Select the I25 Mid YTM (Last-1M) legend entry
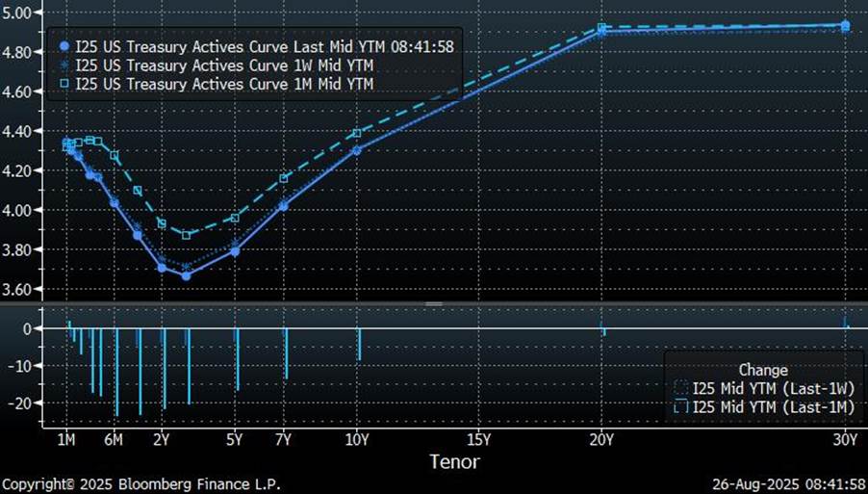 tap(773, 407)
